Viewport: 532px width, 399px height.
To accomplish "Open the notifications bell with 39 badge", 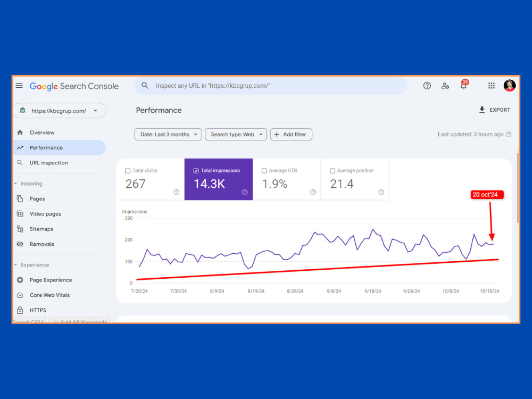I will coord(463,85).
